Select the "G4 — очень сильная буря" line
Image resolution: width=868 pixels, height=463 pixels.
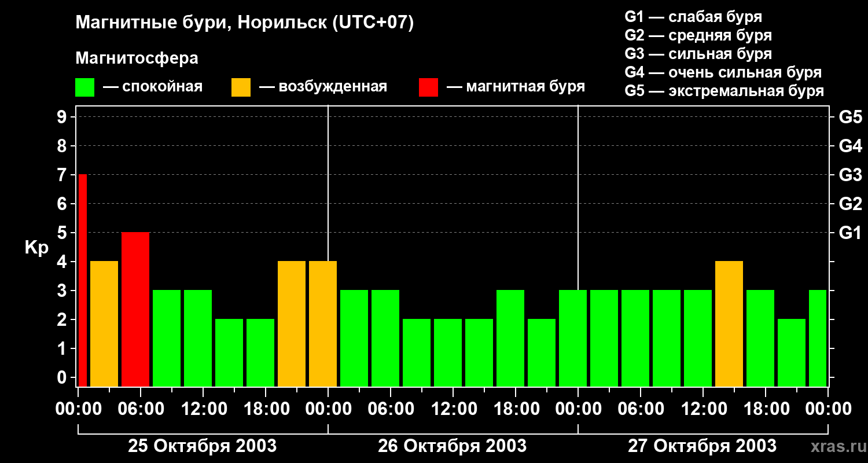point(723,72)
